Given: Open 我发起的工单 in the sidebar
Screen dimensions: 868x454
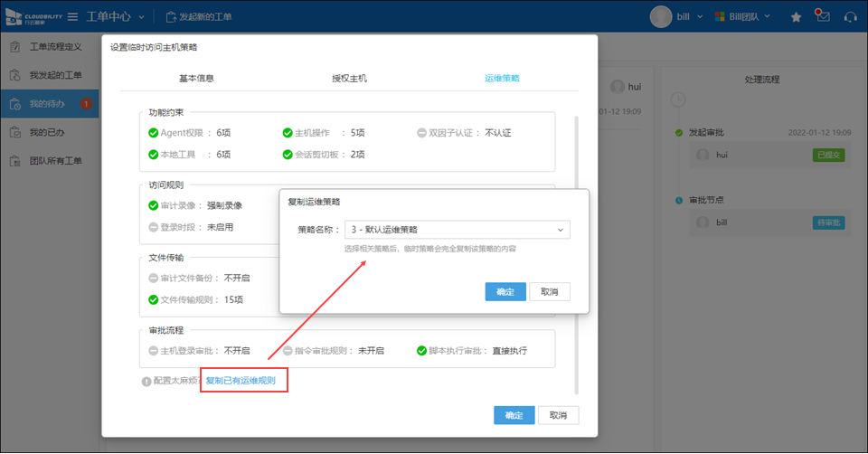Looking at the screenshot, I should (x=55, y=75).
